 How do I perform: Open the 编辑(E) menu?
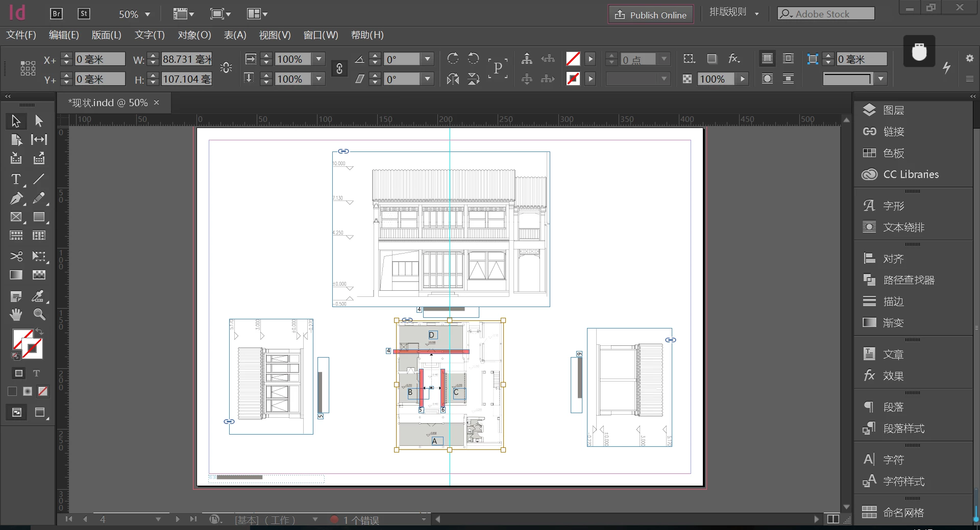click(64, 35)
